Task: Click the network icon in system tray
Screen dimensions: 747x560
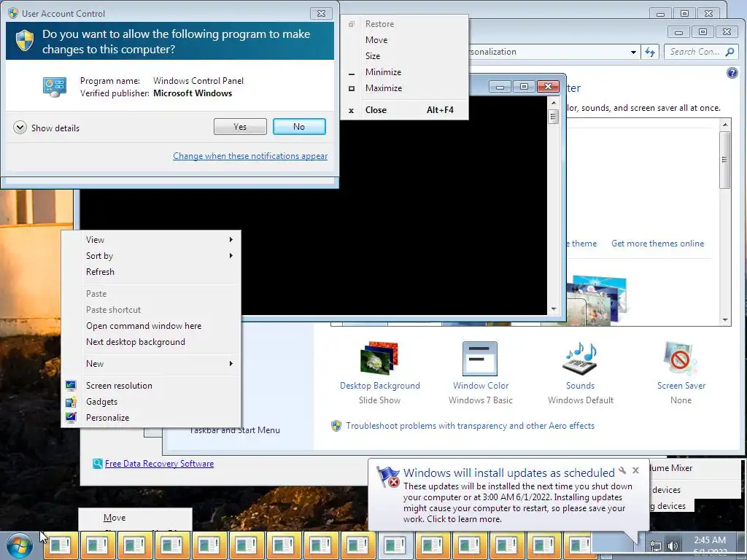Action: pos(656,546)
